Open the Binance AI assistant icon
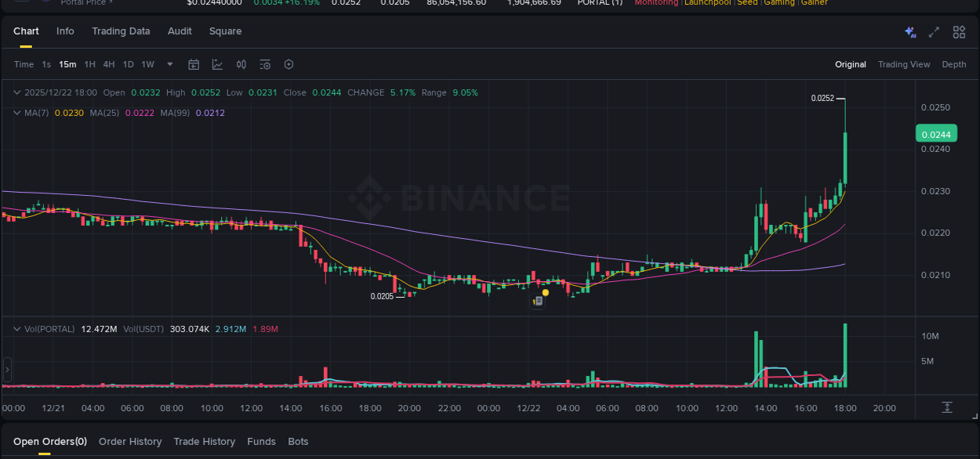This screenshot has width=980, height=459. [909, 32]
